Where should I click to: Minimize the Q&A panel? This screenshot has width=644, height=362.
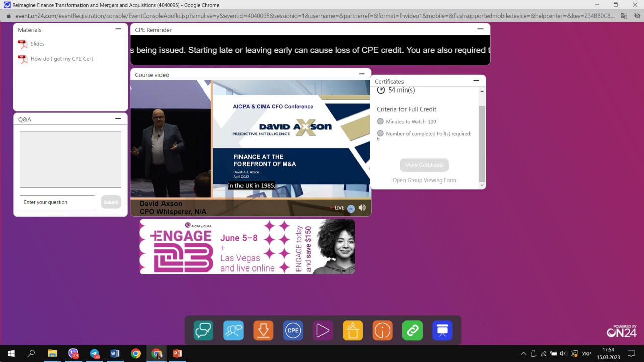pos(118,119)
